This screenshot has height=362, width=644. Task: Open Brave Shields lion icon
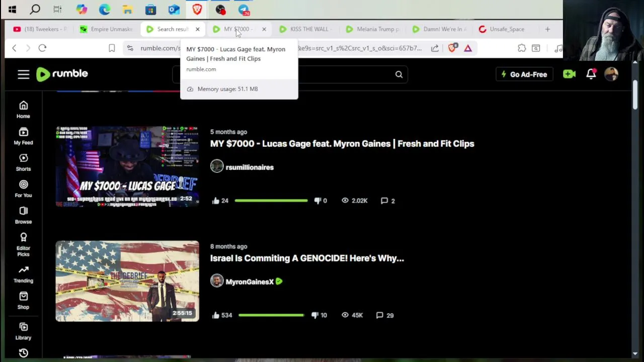click(x=452, y=48)
